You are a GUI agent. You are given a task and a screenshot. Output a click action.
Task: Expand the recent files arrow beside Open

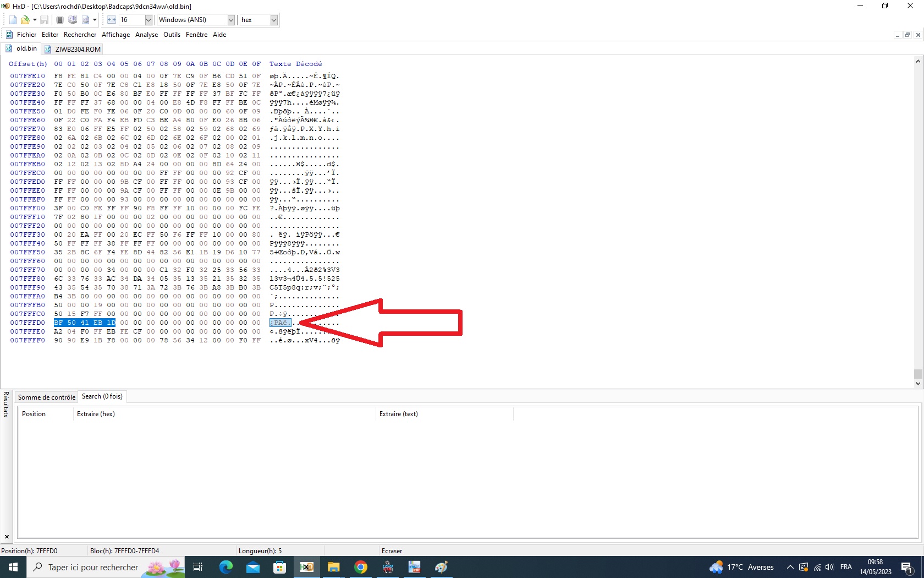35,20
